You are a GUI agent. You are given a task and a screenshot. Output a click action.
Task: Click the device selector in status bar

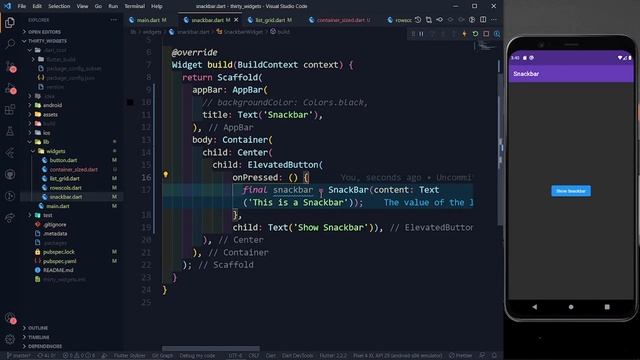pyautogui.click(x=398, y=356)
